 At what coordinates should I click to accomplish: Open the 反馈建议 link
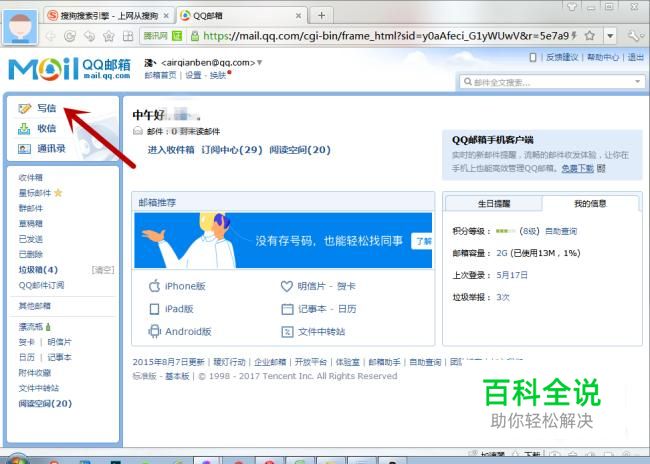point(562,57)
